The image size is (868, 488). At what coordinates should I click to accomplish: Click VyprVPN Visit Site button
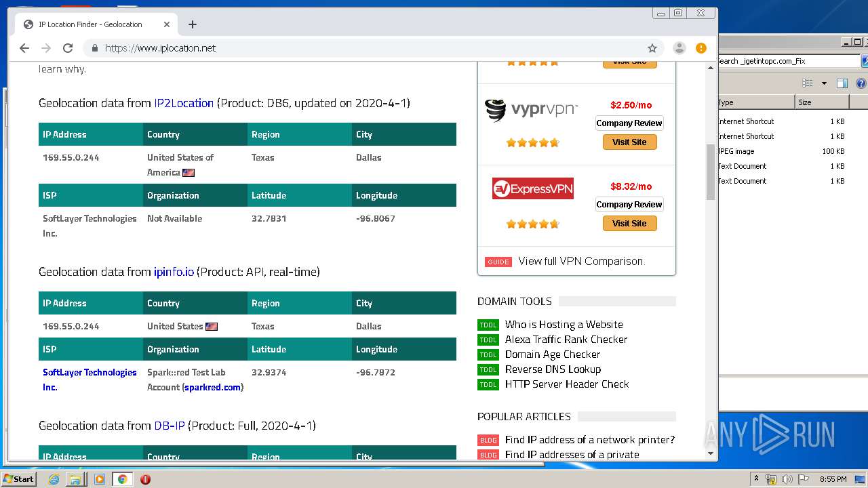(x=629, y=142)
